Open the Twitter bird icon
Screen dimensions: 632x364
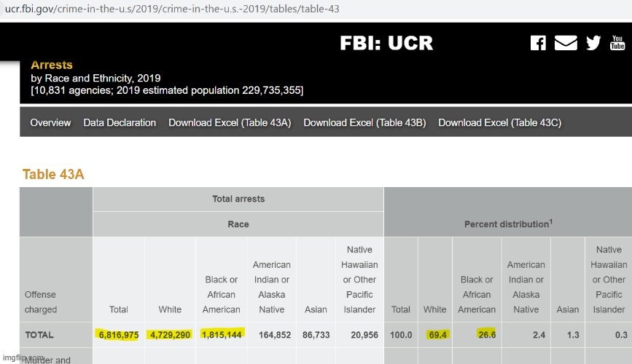(593, 43)
